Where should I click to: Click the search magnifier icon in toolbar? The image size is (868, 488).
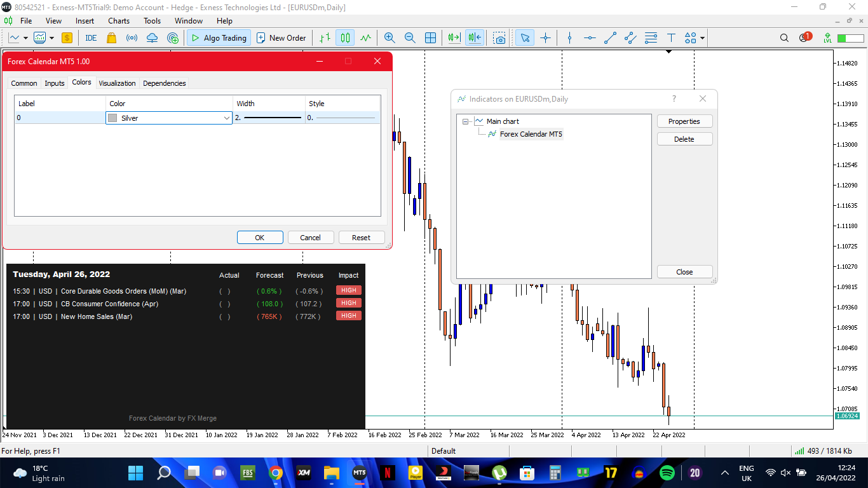[x=784, y=37]
